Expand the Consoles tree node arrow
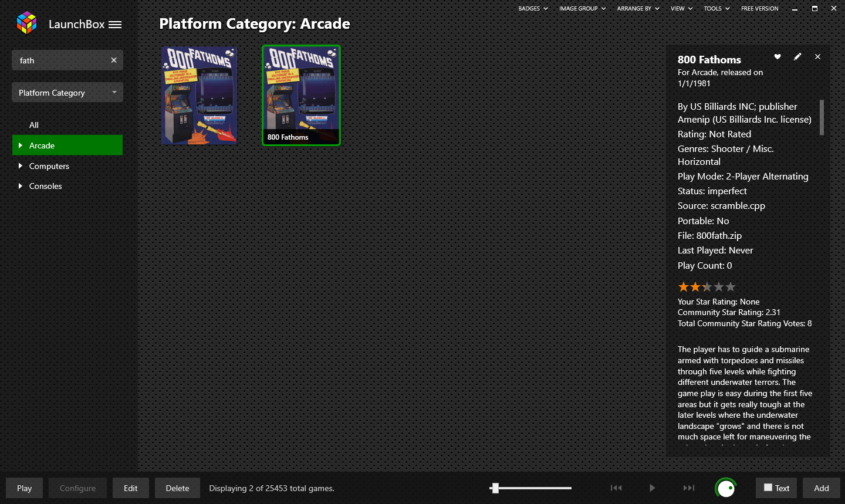The width and height of the screenshot is (845, 504). (21, 185)
